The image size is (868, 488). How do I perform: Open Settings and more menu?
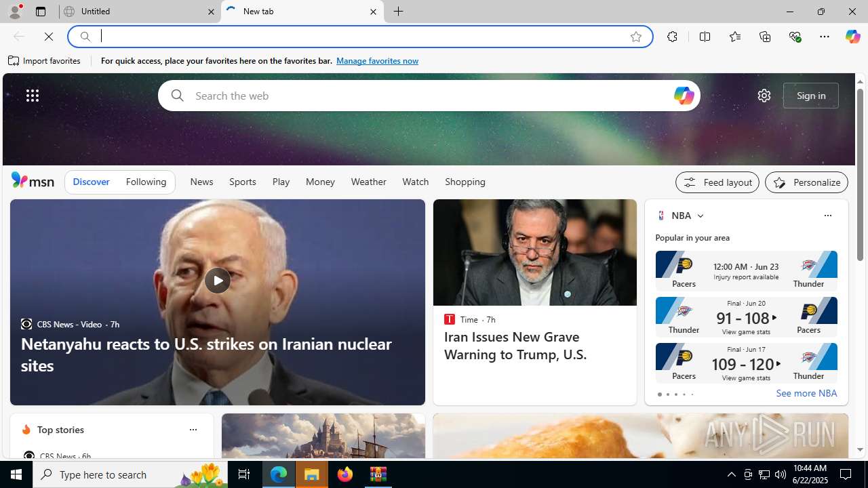tap(825, 37)
